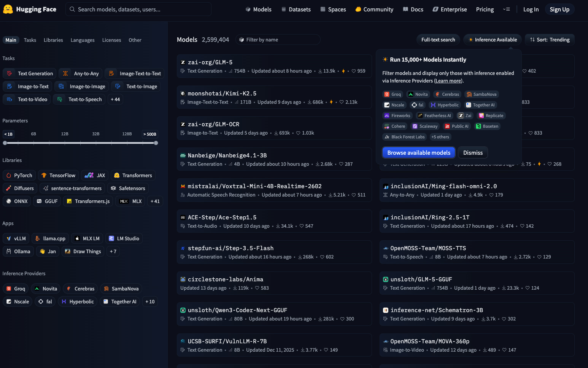Toggle the Any-to-Any task filter

(x=81, y=73)
